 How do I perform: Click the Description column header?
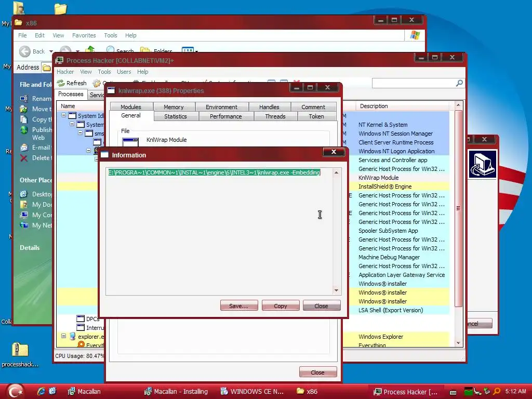(x=403, y=106)
